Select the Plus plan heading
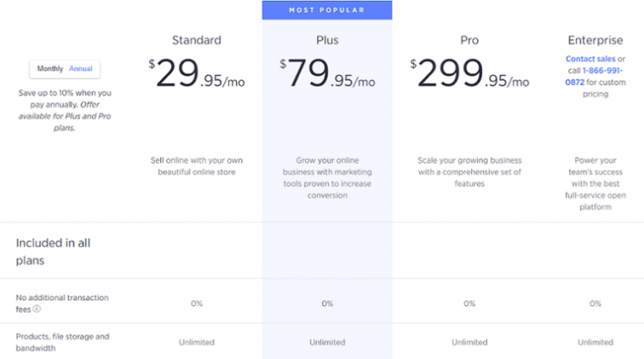 [x=327, y=39]
